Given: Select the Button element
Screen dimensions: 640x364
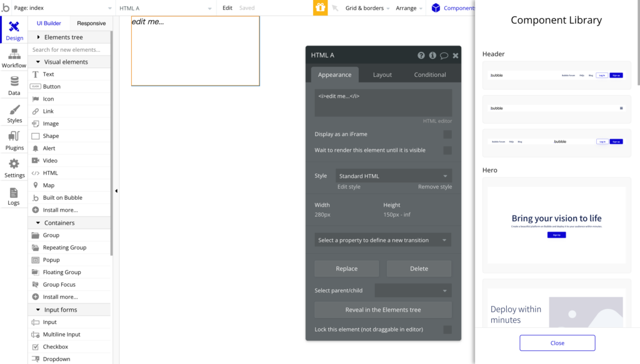Looking at the screenshot, I should (70, 86).
